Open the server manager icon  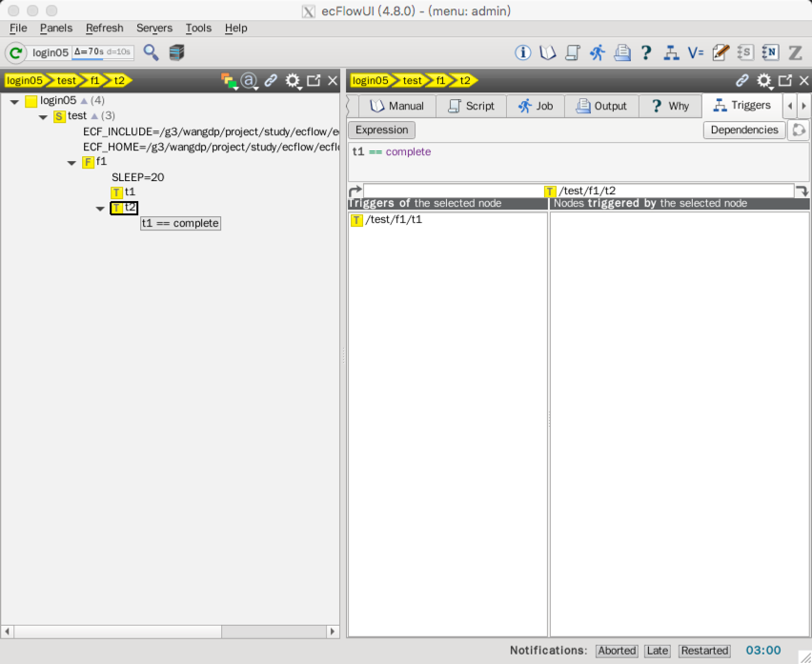click(176, 52)
